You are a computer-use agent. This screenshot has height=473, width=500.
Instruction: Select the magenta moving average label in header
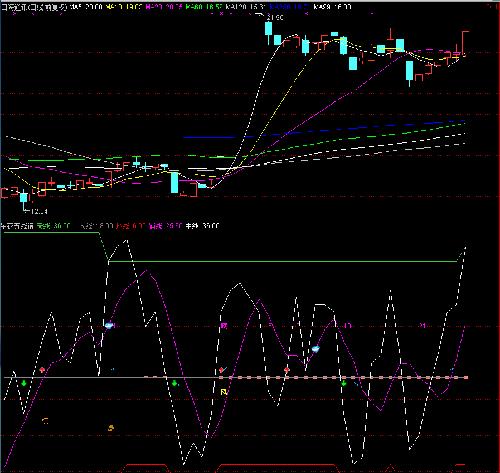pyautogui.click(x=164, y=7)
